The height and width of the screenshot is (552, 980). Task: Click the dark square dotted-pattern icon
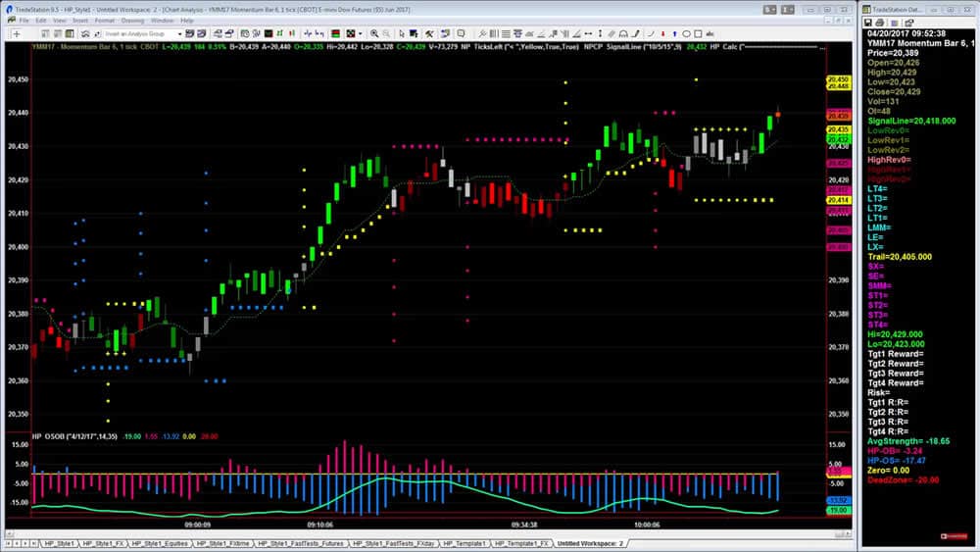pyautogui.click(x=351, y=33)
